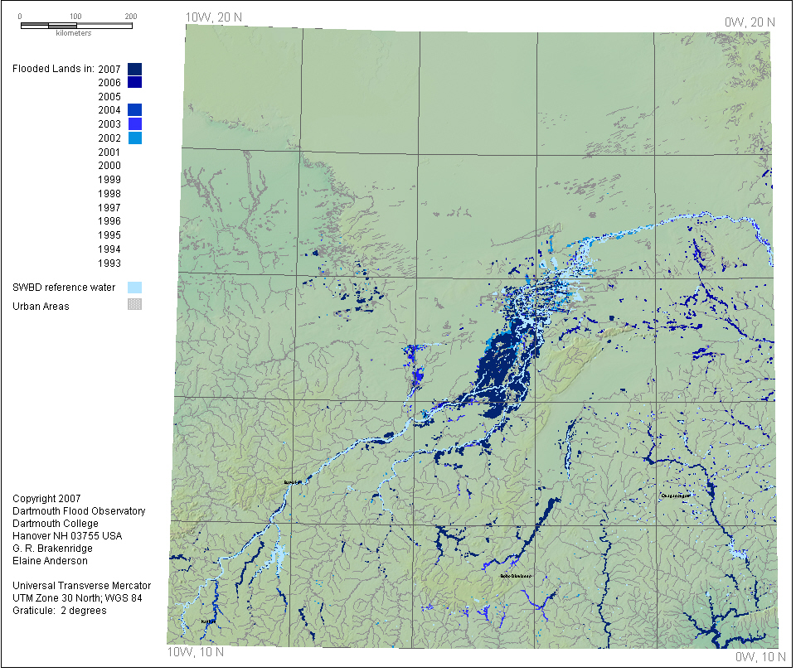The height and width of the screenshot is (672, 796).
Task: Select the 2001 year label in legend
Action: coord(109,152)
